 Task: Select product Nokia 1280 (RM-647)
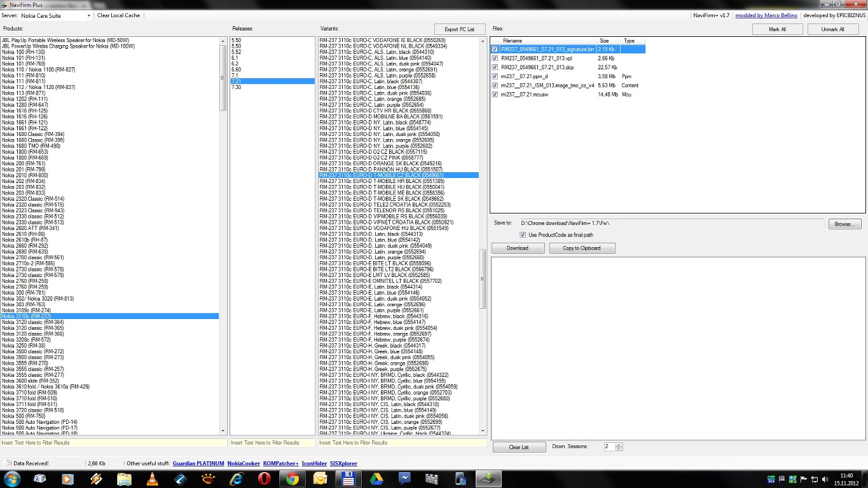25,105
